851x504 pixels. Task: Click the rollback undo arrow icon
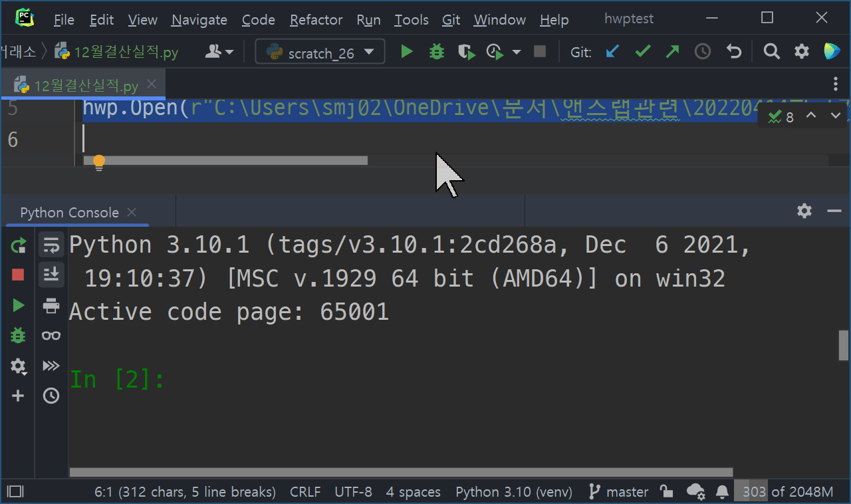tap(734, 51)
